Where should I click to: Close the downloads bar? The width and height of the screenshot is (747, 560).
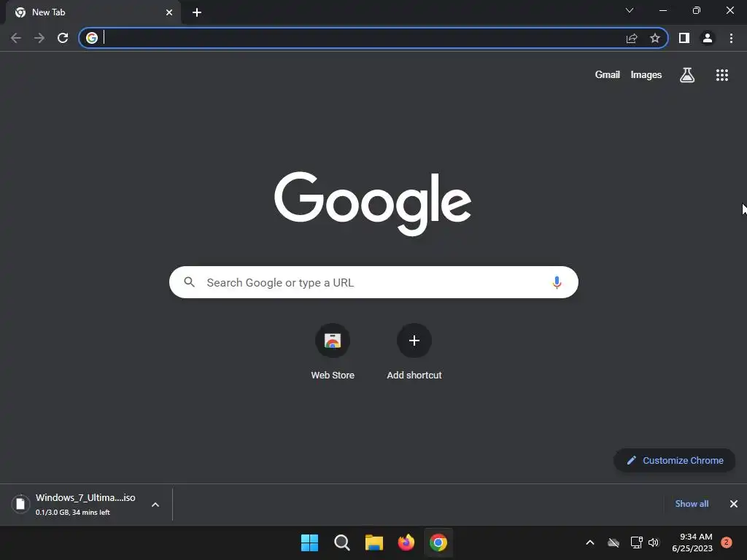click(x=734, y=504)
